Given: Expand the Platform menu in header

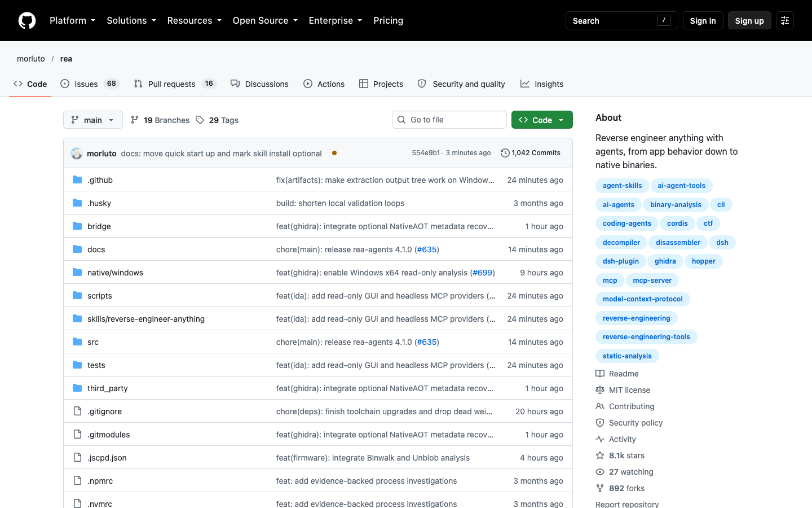Looking at the screenshot, I should click(x=72, y=20).
